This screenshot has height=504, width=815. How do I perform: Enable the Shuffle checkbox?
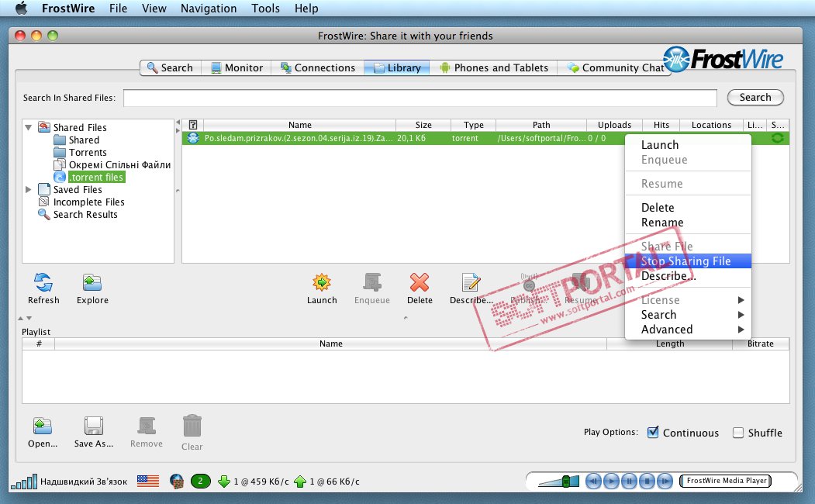pos(738,433)
